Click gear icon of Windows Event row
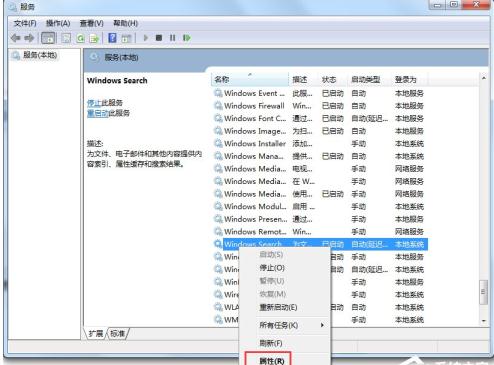The image size is (494, 365). click(218, 93)
